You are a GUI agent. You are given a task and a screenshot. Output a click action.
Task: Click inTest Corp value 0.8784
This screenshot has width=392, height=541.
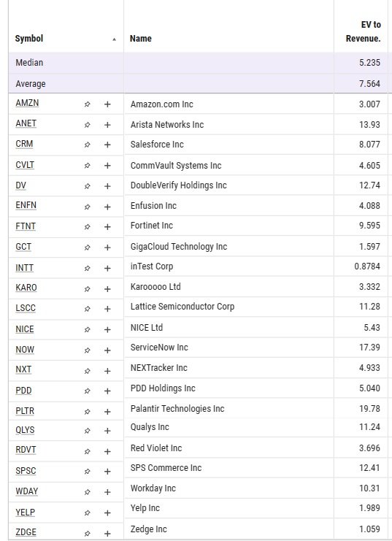point(367,266)
